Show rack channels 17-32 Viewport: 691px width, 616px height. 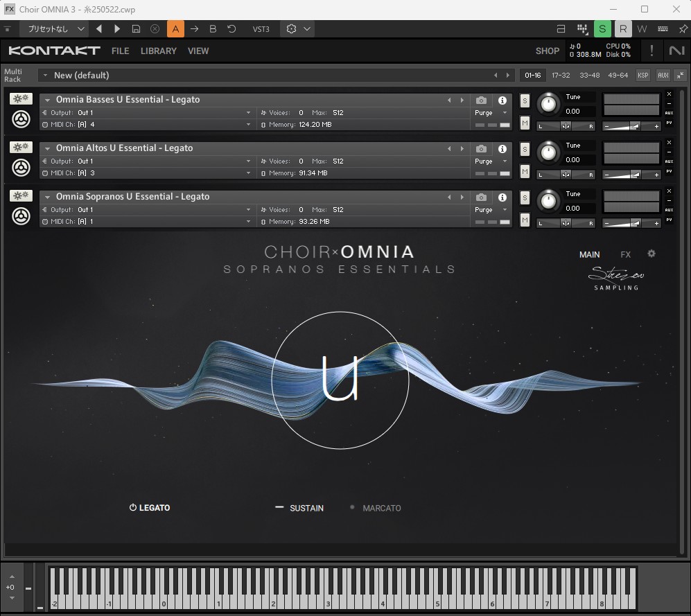(561, 76)
